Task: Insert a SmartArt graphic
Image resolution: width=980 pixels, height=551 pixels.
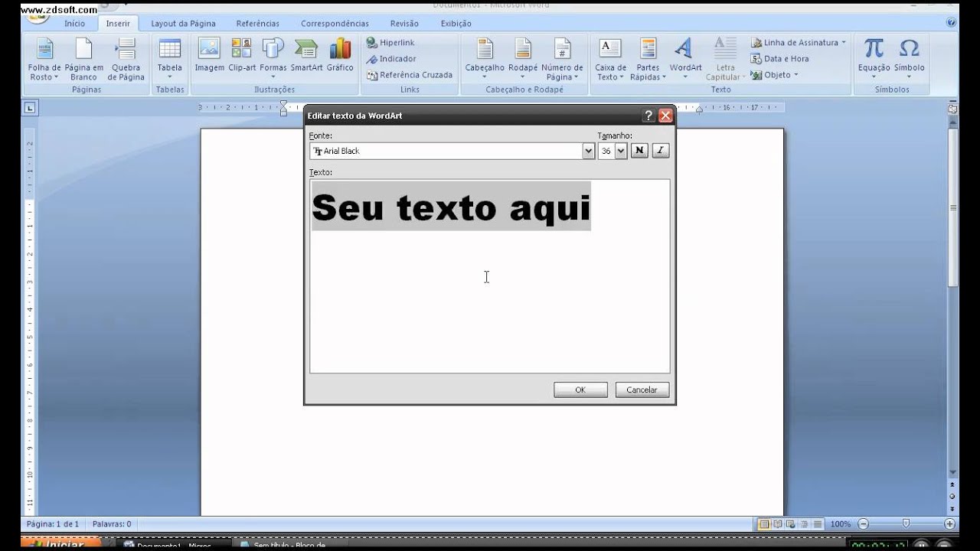Action: tap(306, 55)
